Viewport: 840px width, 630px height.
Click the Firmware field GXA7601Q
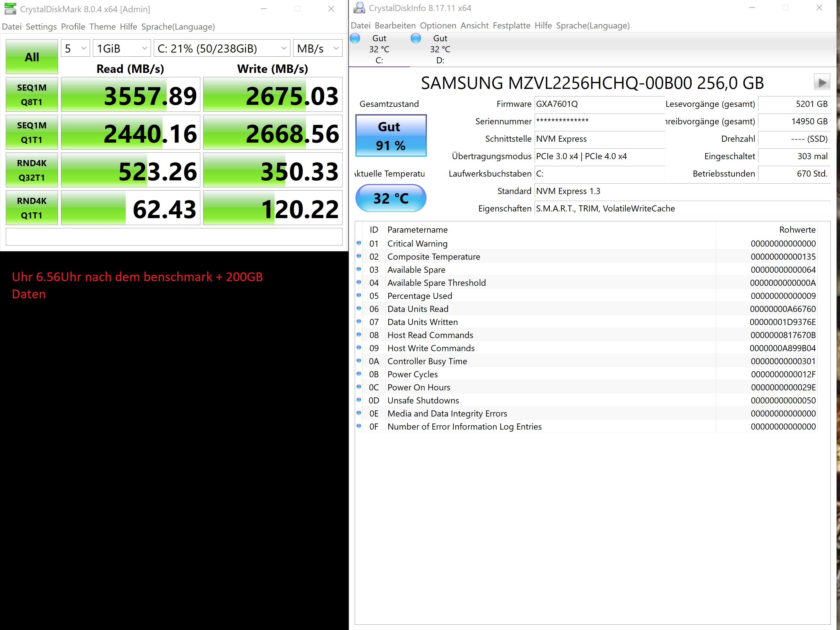[x=600, y=104]
